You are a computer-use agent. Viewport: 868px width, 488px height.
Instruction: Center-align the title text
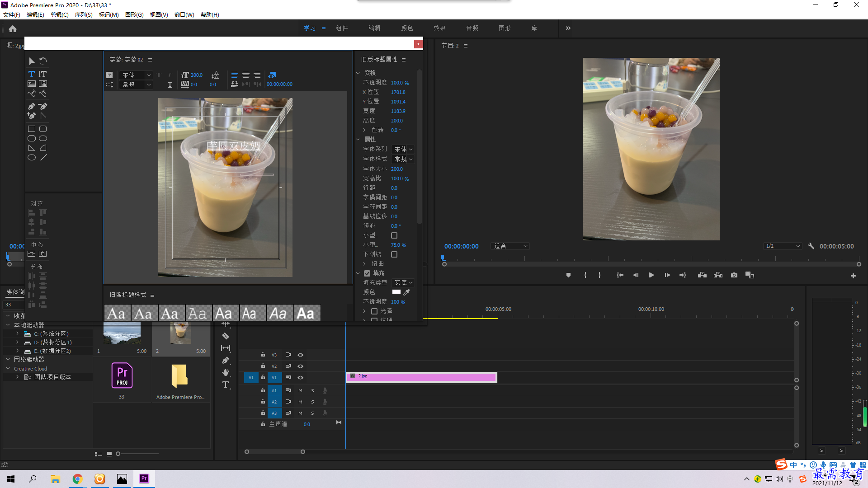(246, 75)
